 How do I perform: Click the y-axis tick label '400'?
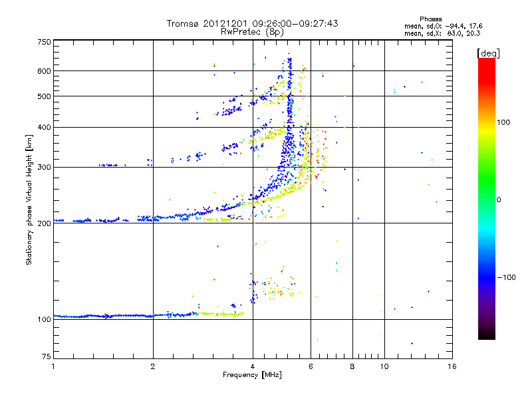click(44, 128)
